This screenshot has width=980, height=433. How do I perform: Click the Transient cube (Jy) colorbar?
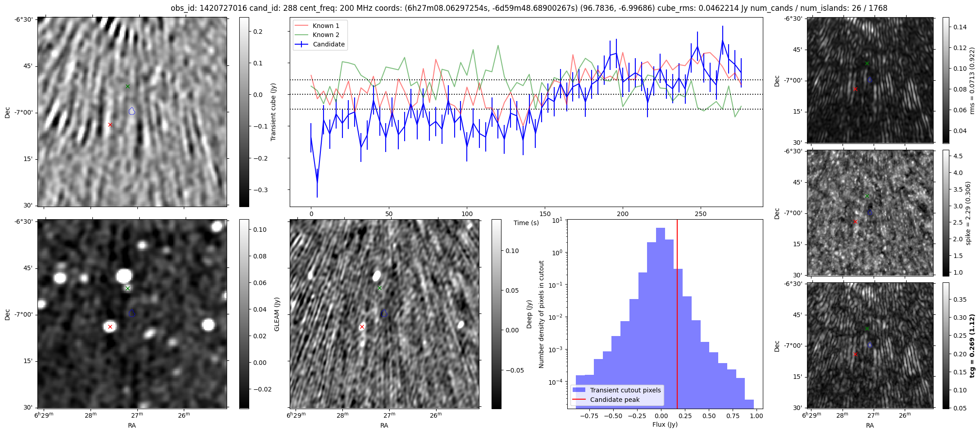[x=244, y=112]
